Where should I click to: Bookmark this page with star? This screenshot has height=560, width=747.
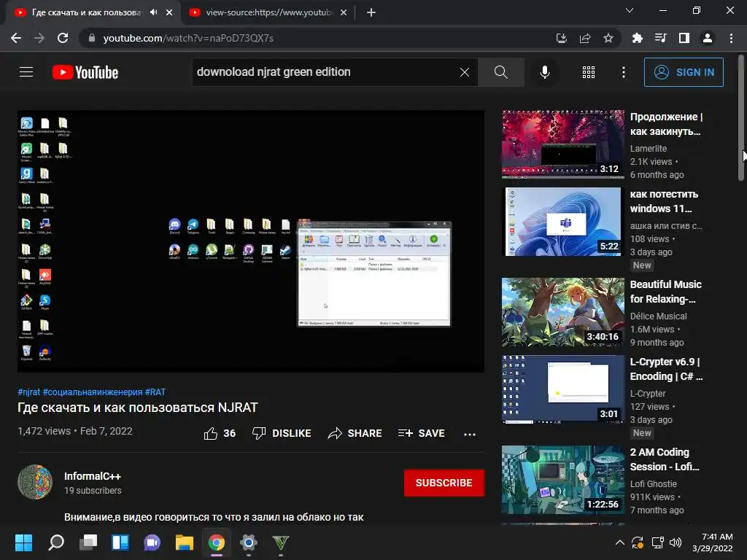pyautogui.click(x=608, y=38)
